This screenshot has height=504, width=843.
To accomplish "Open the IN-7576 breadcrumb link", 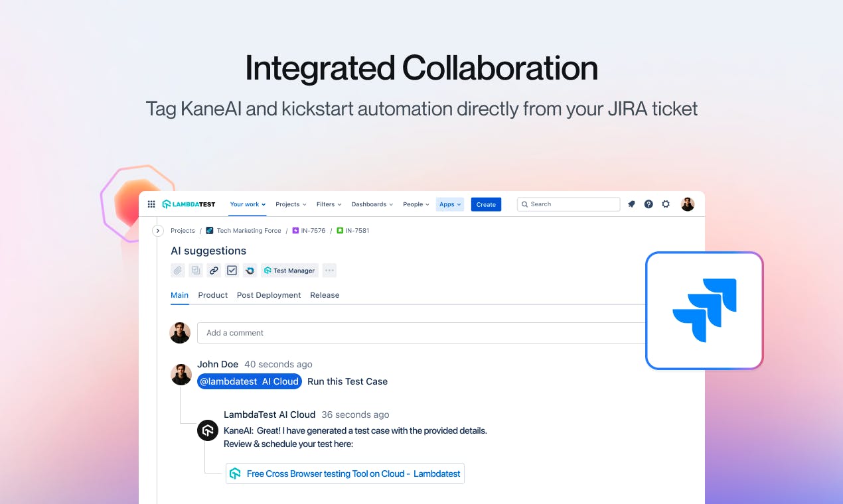I will point(313,231).
